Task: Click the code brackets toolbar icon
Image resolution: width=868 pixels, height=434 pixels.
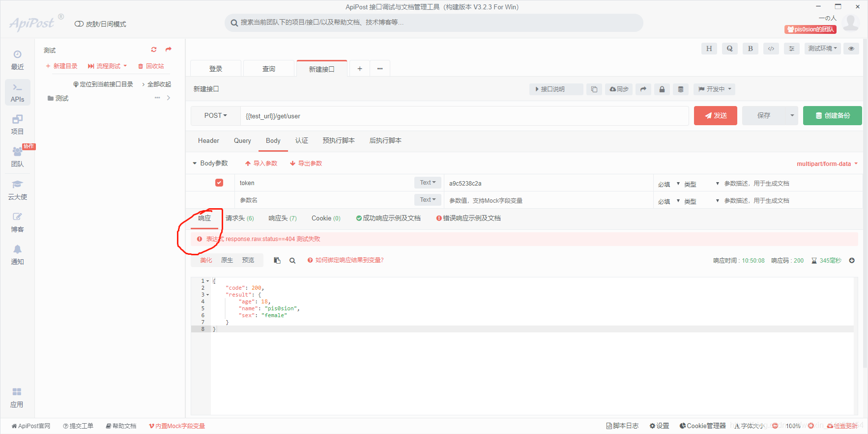Action: 771,49
